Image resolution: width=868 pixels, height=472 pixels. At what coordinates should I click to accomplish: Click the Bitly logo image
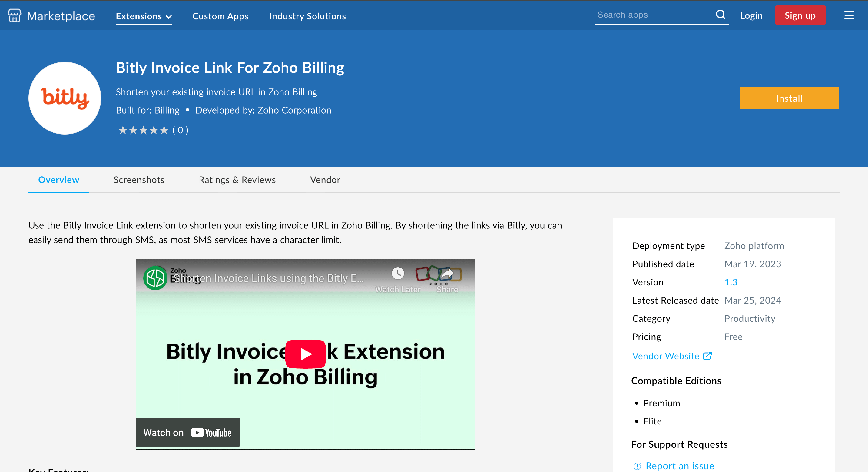pyautogui.click(x=65, y=98)
